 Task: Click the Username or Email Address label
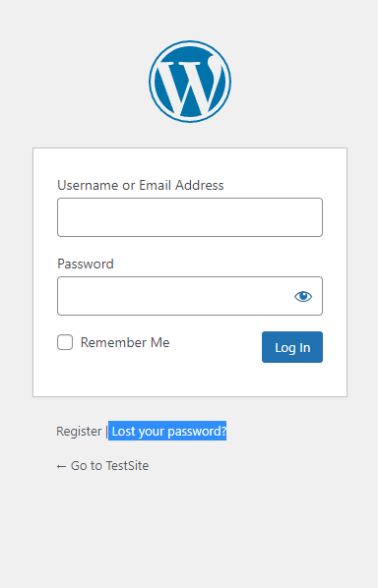pyautogui.click(x=141, y=185)
